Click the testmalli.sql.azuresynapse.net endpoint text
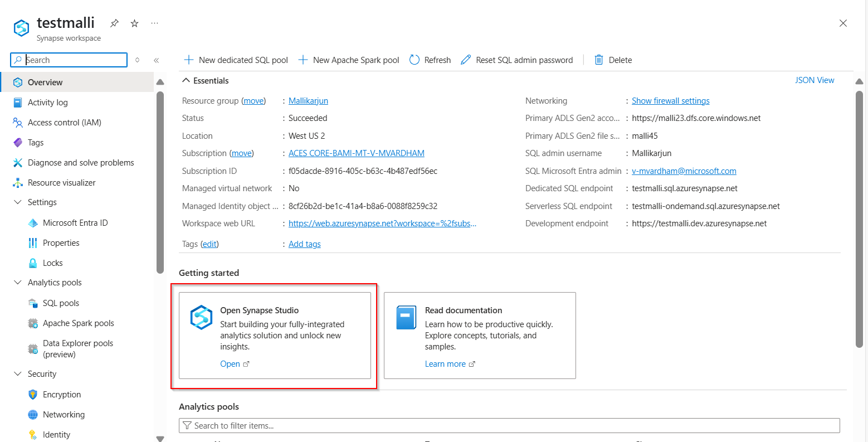The image size is (868, 442). [x=685, y=188]
